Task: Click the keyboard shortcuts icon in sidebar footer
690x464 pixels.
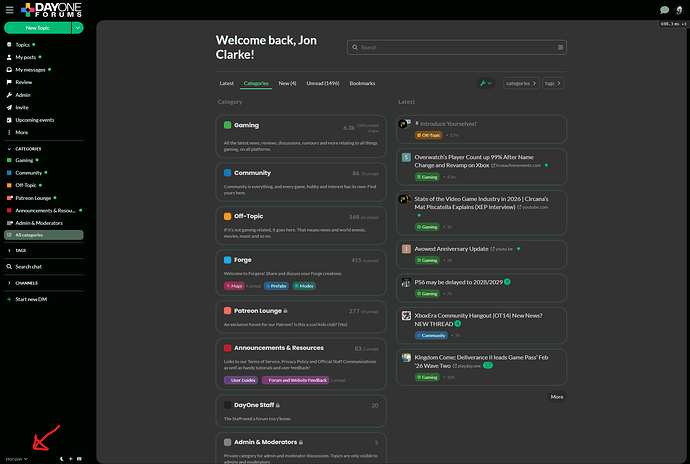Action: point(79,459)
